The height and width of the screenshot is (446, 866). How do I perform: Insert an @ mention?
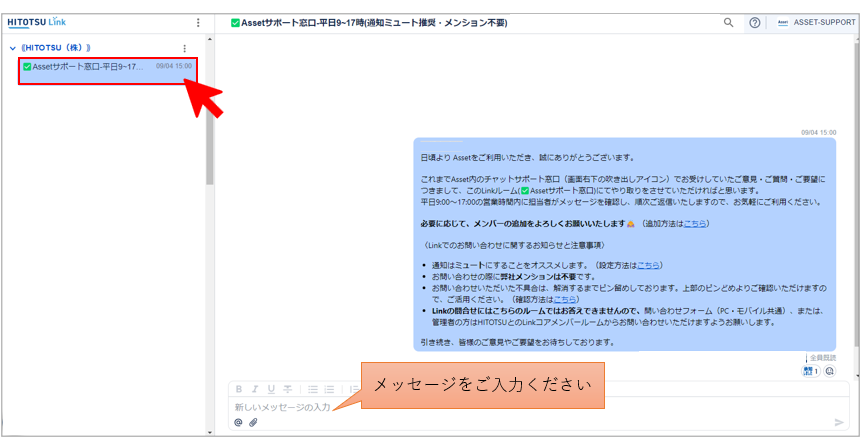[239, 422]
